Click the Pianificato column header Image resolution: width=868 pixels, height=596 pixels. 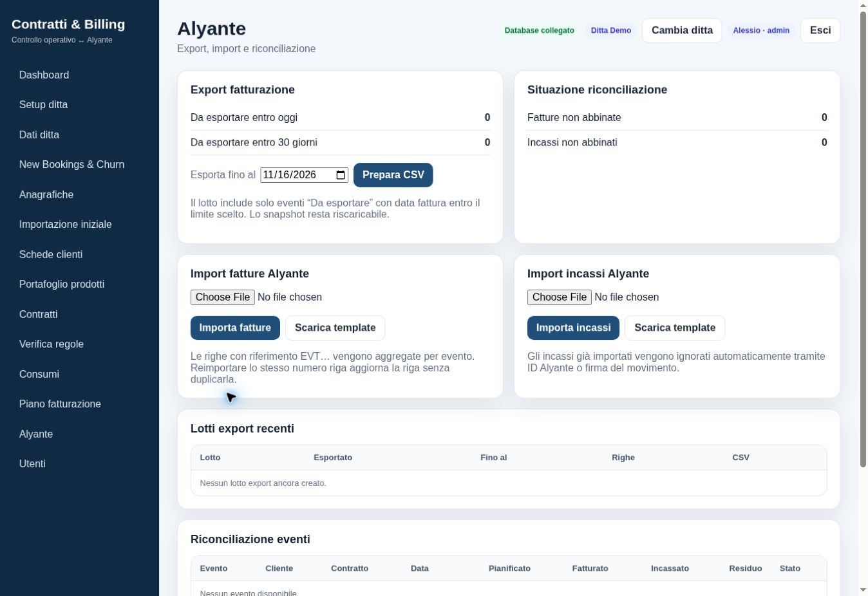pos(509,568)
